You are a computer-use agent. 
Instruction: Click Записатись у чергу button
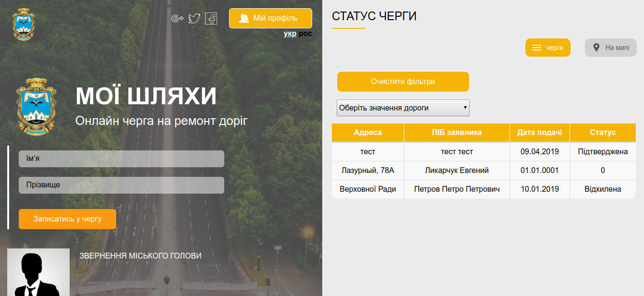pyautogui.click(x=67, y=219)
